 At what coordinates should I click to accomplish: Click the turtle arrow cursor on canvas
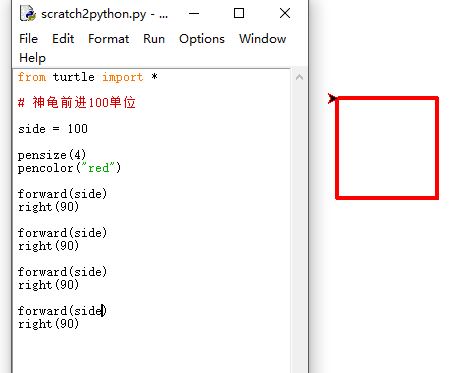point(333,98)
